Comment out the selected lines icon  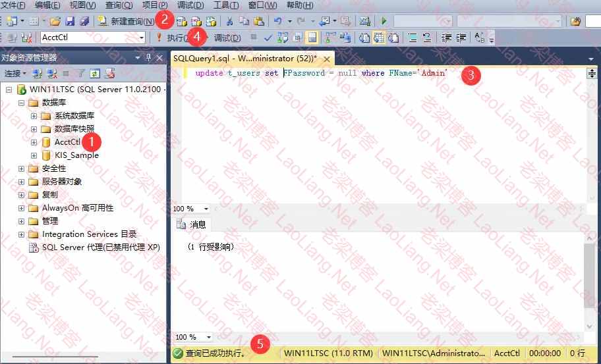(413, 38)
